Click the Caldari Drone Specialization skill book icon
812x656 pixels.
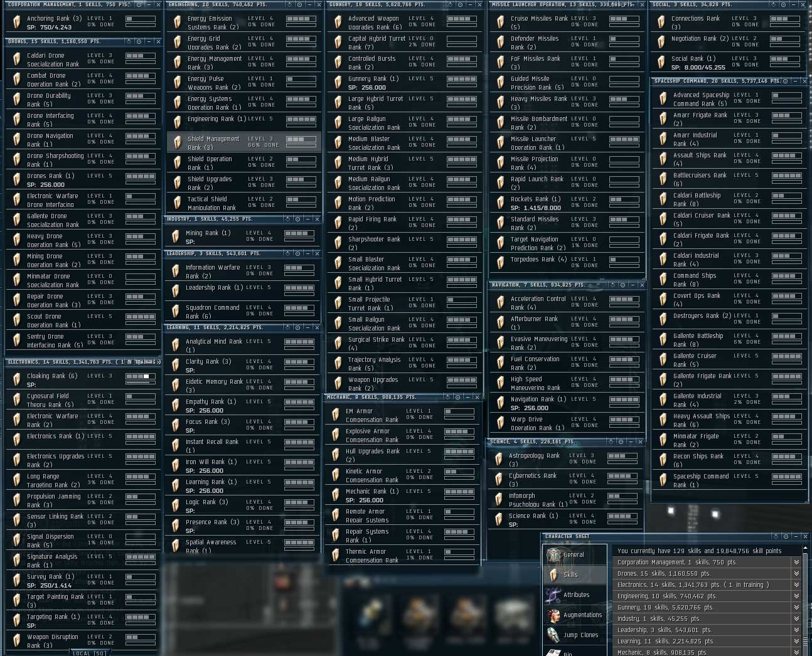pyautogui.click(x=17, y=60)
